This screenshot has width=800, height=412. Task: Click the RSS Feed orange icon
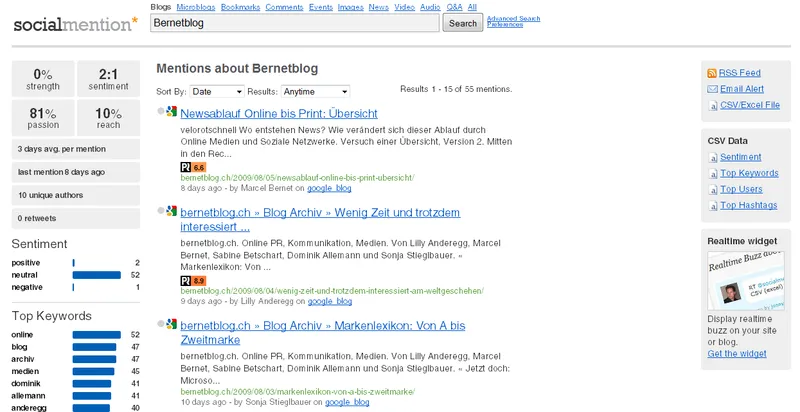click(x=712, y=73)
